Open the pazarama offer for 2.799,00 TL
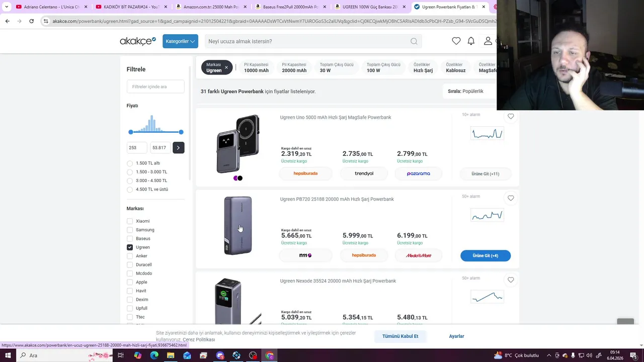644x362 pixels. click(x=419, y=173)
